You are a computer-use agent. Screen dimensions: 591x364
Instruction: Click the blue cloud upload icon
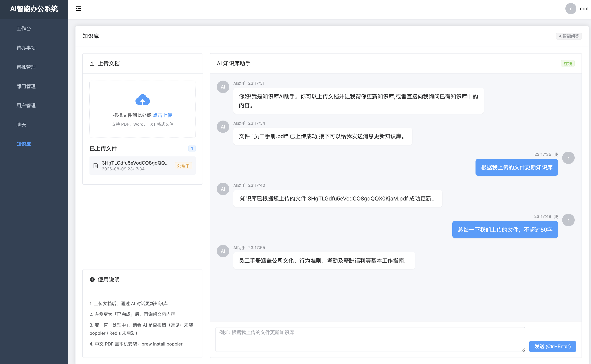click(x=142, y=100)
